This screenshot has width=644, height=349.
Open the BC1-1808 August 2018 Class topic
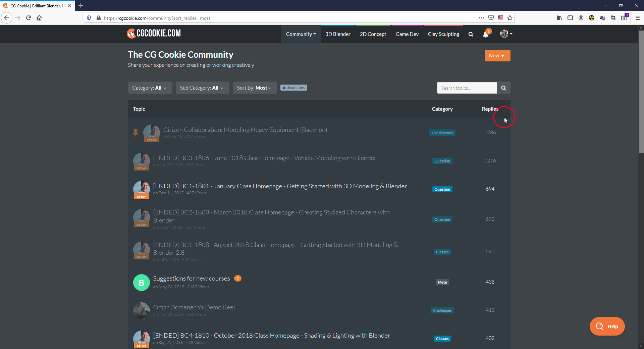[275, 249]
